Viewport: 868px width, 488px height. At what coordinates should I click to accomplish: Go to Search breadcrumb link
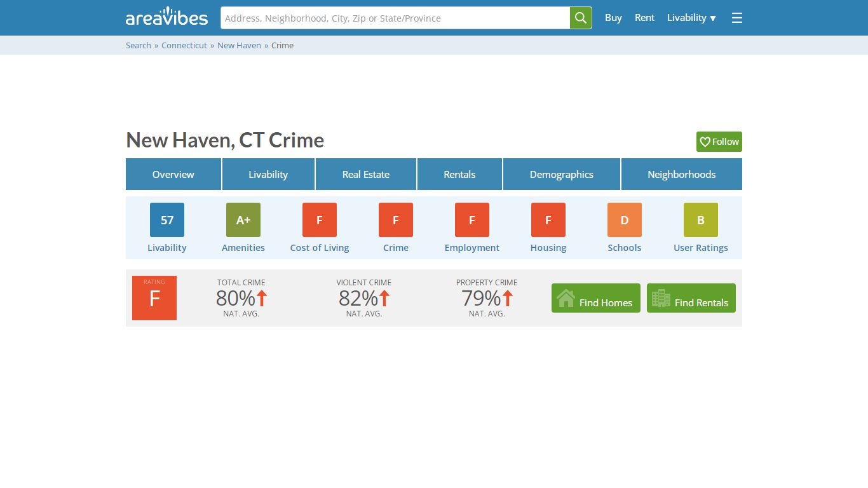(x=139, y=45)
